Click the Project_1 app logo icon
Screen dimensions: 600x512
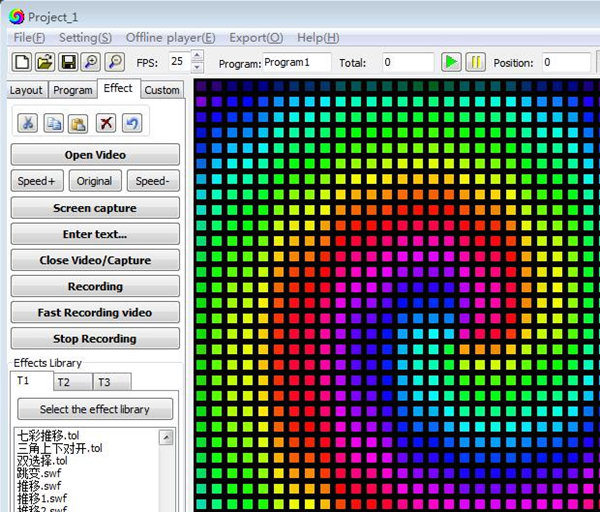pyautogui.click(x=16, y=17)
